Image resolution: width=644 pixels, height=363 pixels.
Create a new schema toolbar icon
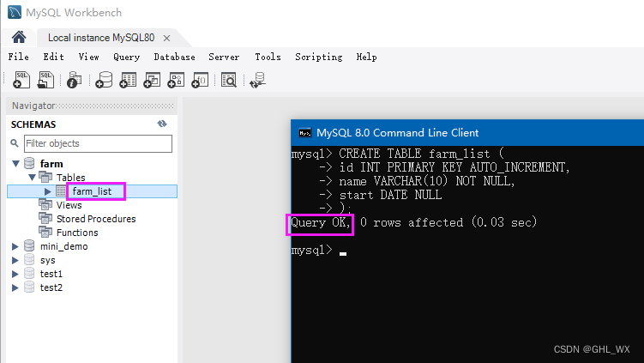click(x=104, y=80)
